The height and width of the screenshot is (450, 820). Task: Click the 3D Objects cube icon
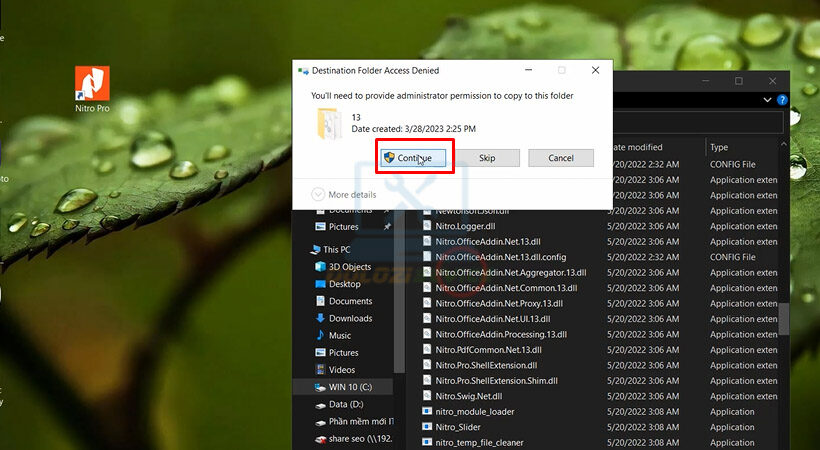click(x=320, y=267)
